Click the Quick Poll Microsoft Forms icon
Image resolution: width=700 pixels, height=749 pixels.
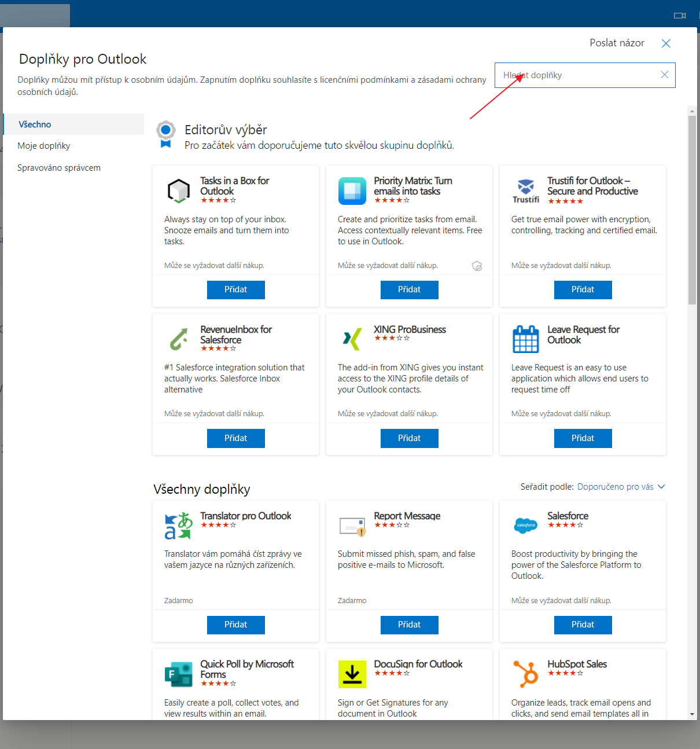click(179, 674)
